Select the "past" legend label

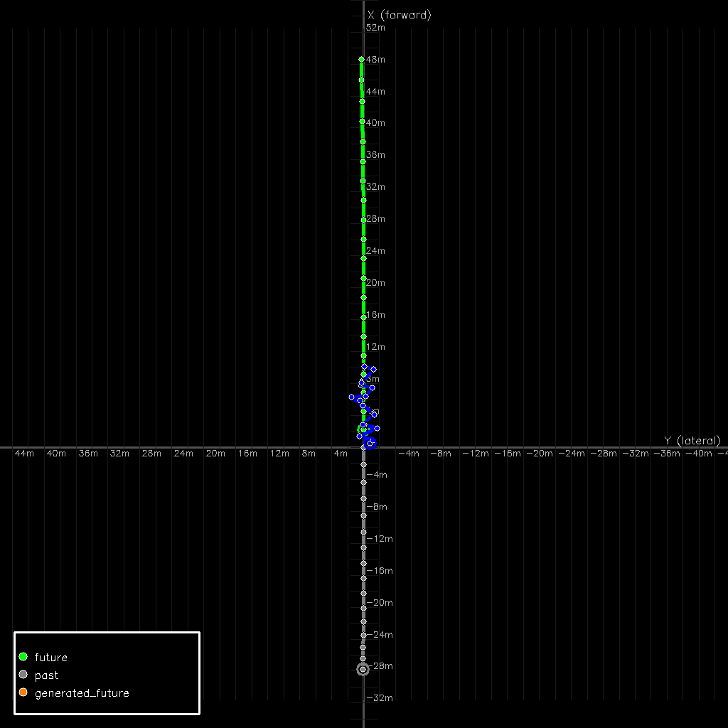[46, 675]
